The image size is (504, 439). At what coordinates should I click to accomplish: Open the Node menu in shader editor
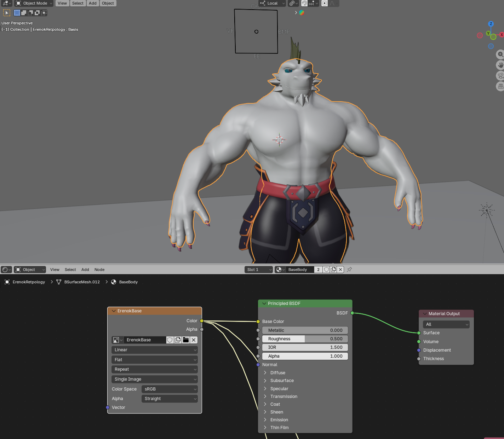(x=99, y=270)
